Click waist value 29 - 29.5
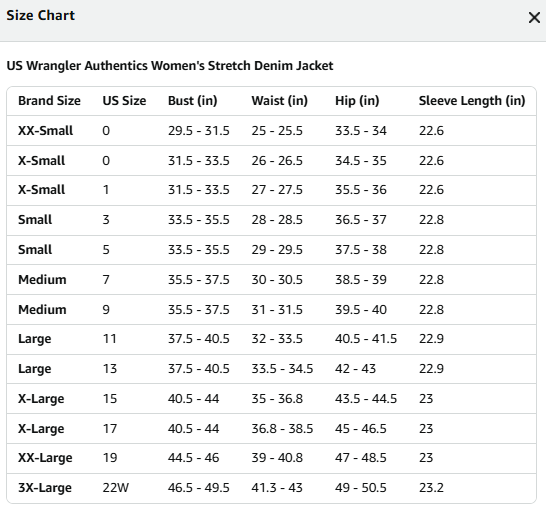The image size is (546, 515). (x=277, y=250)
